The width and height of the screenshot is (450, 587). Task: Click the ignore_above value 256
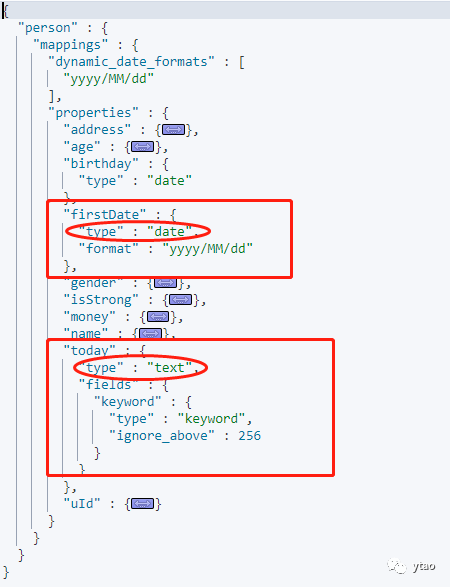point(249,436)
